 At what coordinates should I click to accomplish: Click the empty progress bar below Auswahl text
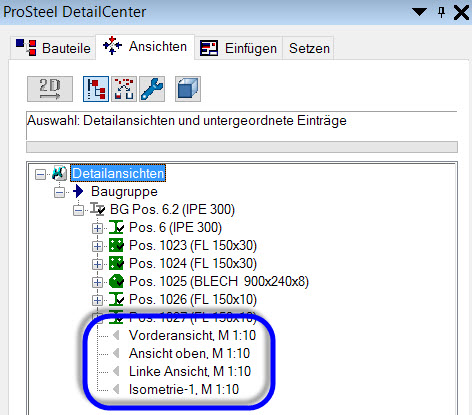click(x=242, y=147)
